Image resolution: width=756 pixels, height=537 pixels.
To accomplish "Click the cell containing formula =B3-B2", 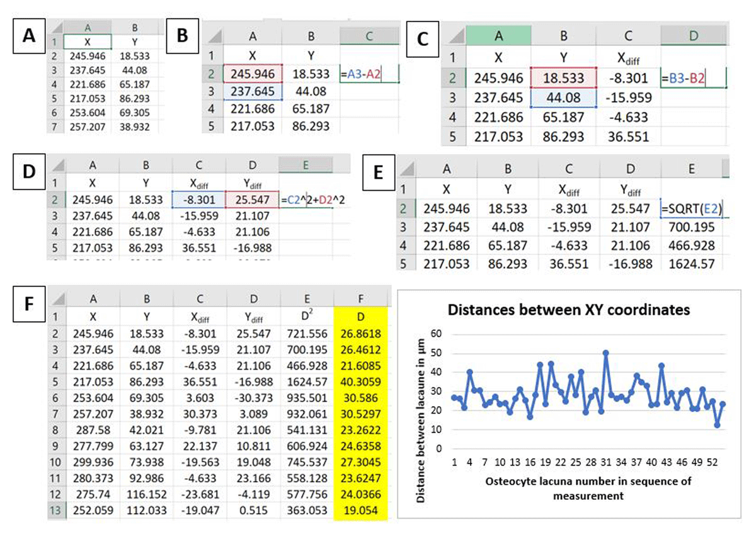I will pos(693,79).
